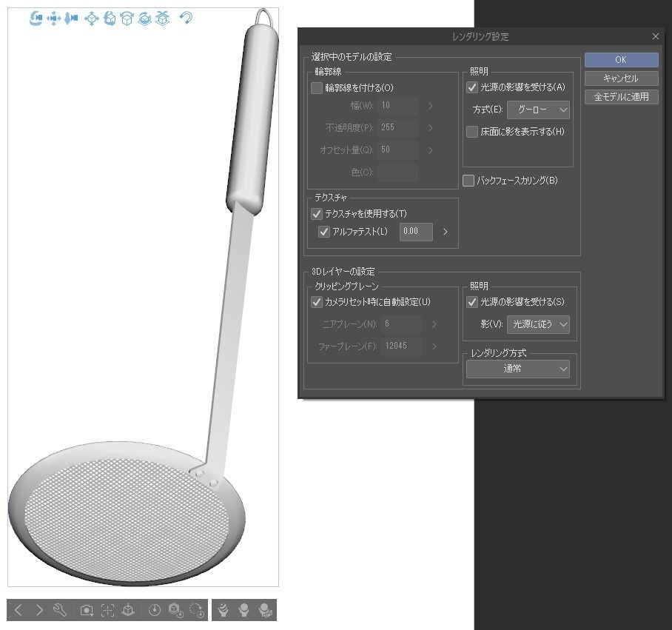The height and width of the screenshot is (630, 672).
Task: Open the 影 光源に従う shadow dropdown
Action: pos(538,324)
